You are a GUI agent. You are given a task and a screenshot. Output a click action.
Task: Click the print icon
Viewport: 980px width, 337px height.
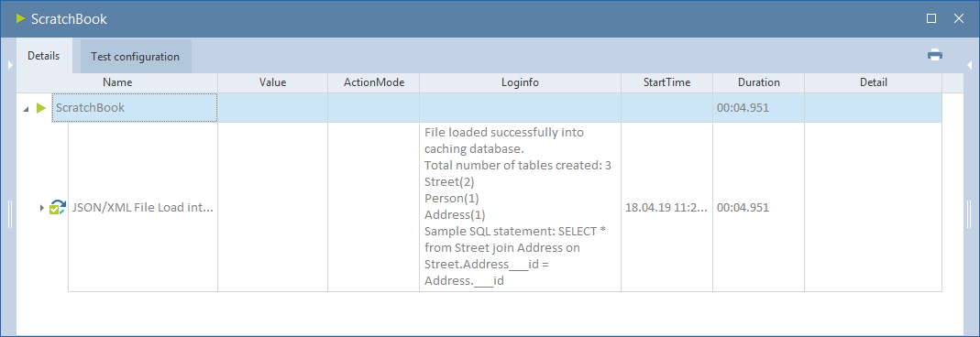(x=934, y=55)
